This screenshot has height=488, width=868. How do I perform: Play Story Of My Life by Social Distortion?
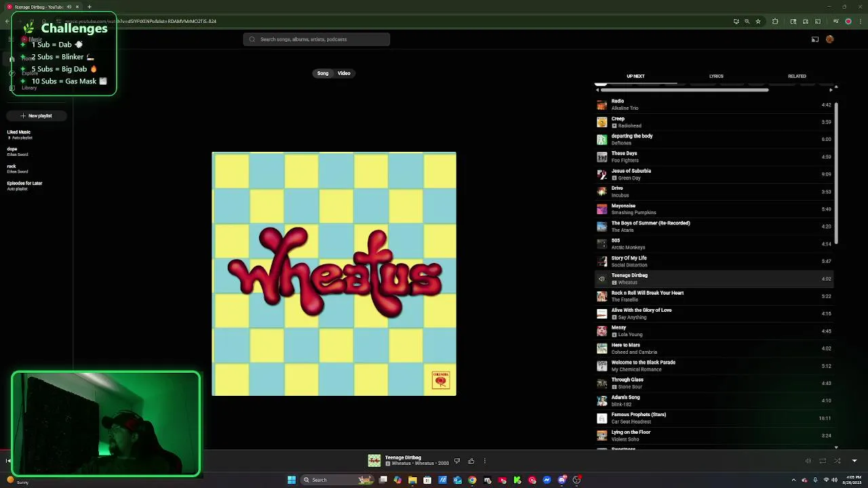(x=713, y=261)
